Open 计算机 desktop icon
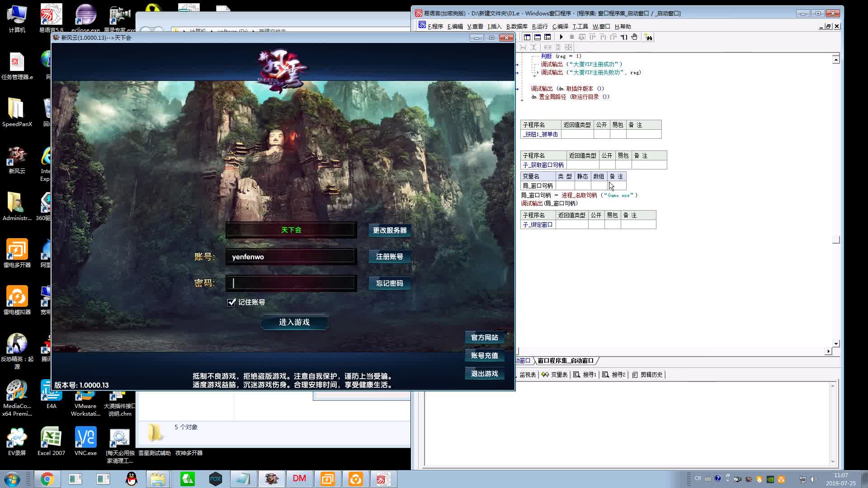868x488 pixels. tap(17, 19)
